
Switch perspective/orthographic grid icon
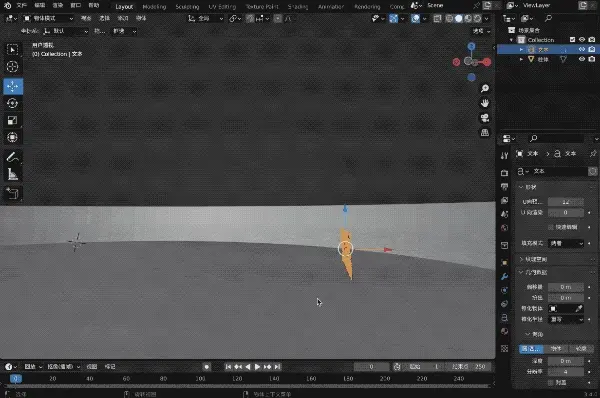click(485, 132)
